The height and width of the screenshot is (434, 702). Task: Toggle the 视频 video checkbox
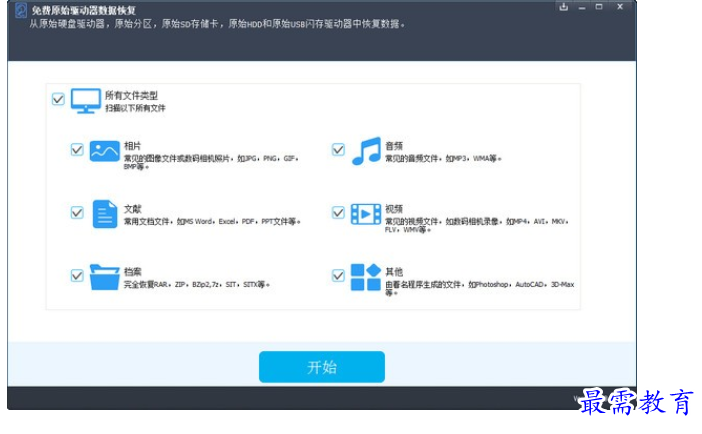click(338, 212)
